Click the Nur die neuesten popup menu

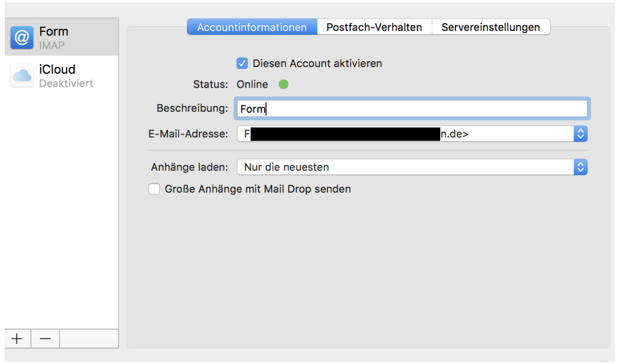point(406,168)
